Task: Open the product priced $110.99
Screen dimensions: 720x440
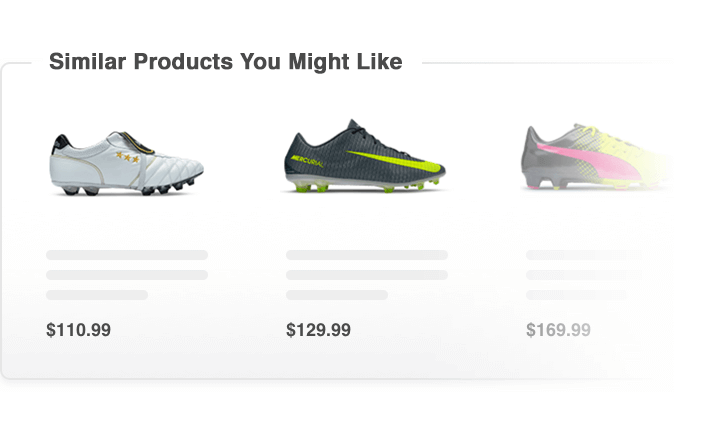Action: pyautogui.click(x=79, y=330)
